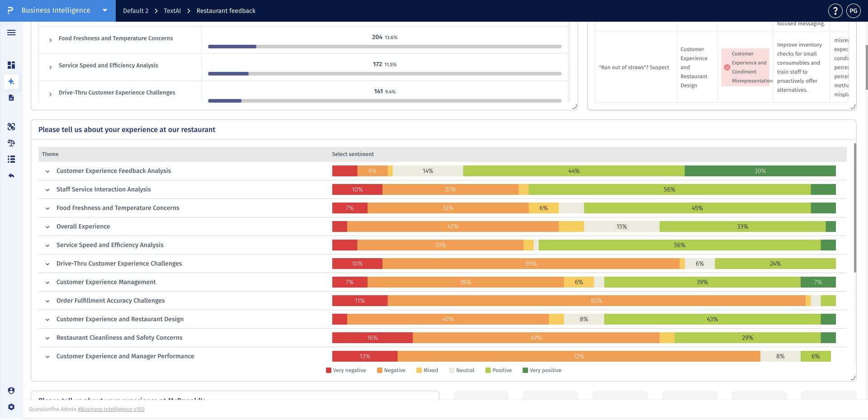Click the Customer Experience and Condiment Misrepresentation tag
The height and width of the screenshot is (420, 868).
click(745, 67)
